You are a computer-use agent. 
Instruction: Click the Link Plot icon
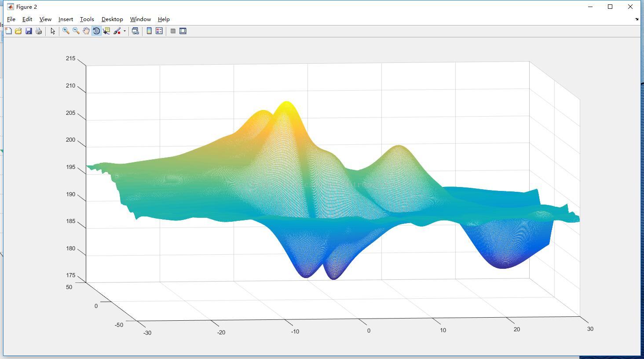(x=135, y=31)
